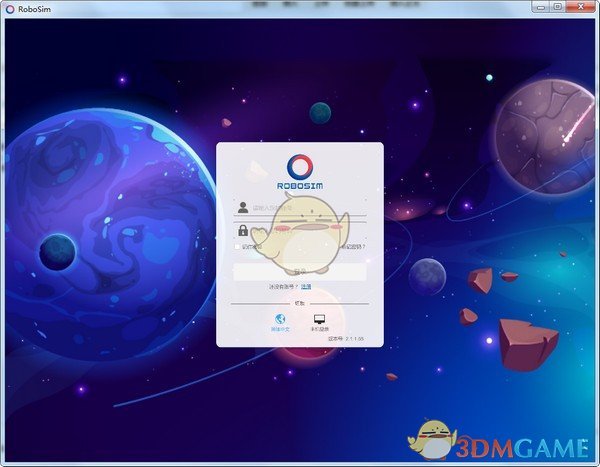Choose the monitor local login icon
Image resolution: width=600 pixels, height=467 pixels.
pyautogui.click(x=319, y=319)
